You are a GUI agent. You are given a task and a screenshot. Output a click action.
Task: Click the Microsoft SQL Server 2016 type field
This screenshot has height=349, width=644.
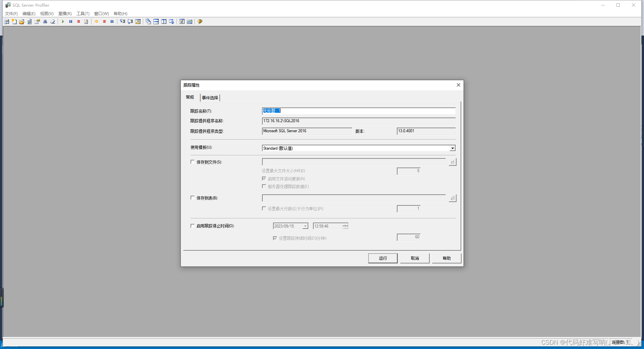pos(307,131)
